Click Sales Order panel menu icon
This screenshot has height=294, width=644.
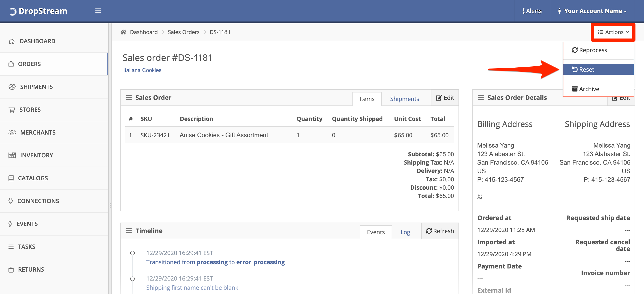click(x=129, y=98)
